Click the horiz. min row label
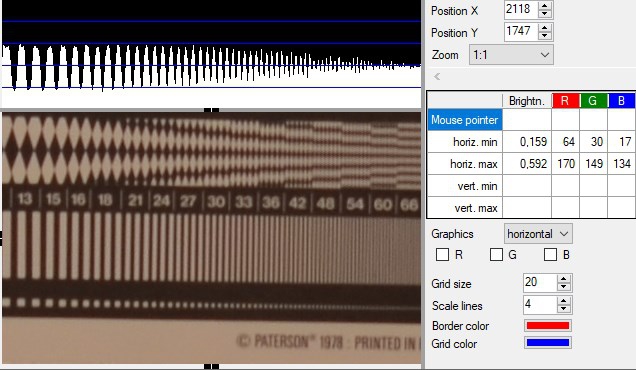This screenshot has width=636, height=370. click(465, 142)
